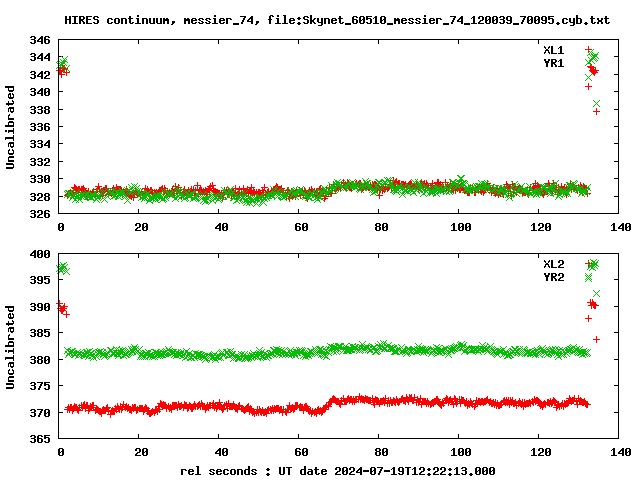Click the 342 y-axis tick label

tap(40, 75)
